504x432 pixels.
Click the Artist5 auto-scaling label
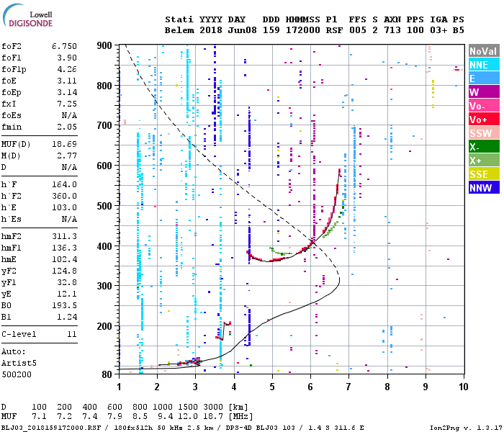(19, 363)
